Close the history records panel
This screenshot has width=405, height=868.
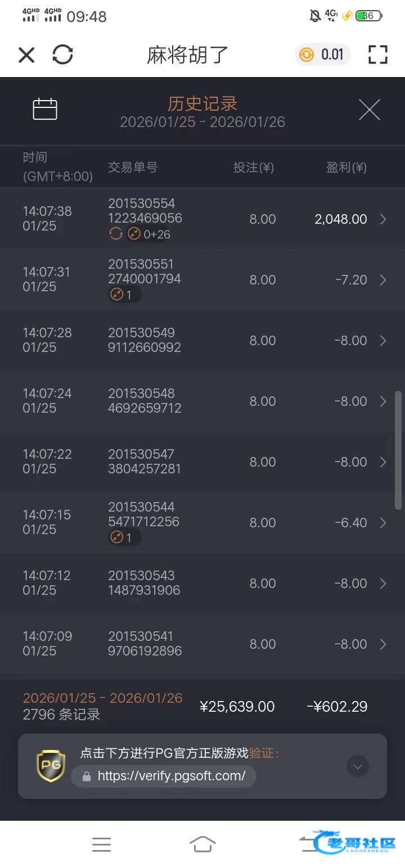[x=370, y=110]
